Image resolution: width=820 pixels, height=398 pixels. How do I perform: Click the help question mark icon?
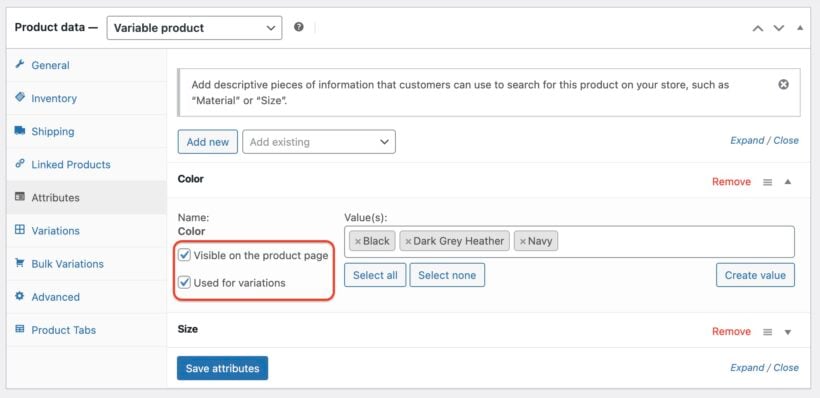299,27
